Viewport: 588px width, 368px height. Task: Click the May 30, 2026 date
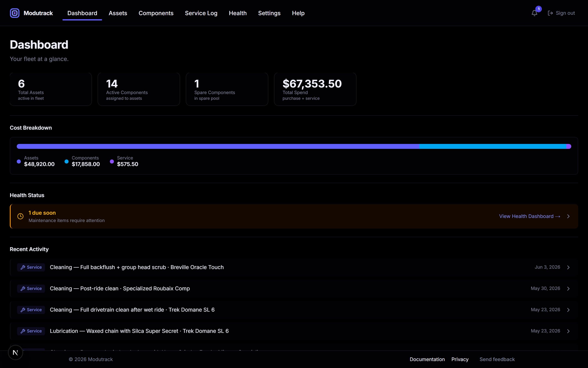(x=545, y=288)
